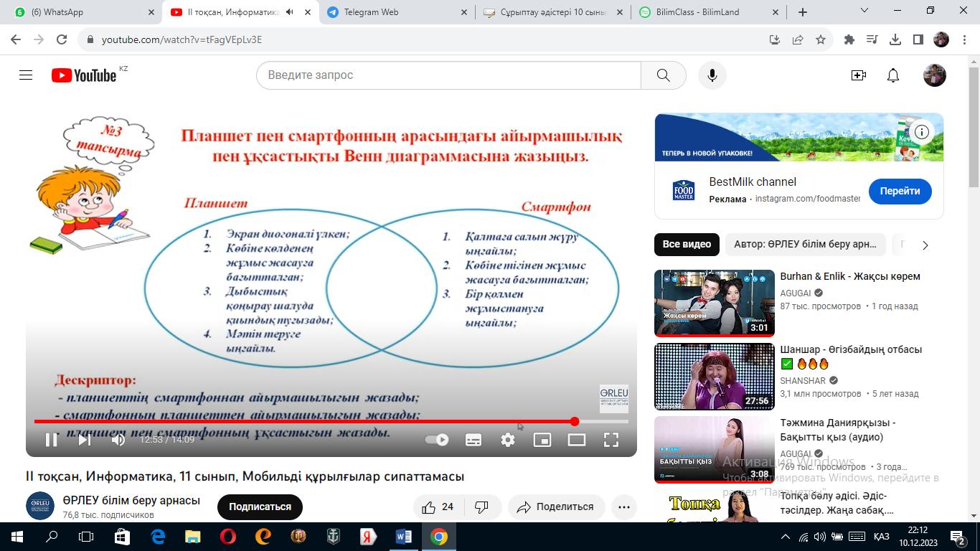
Task: Open the player settings gear
Action: (508, 440)
